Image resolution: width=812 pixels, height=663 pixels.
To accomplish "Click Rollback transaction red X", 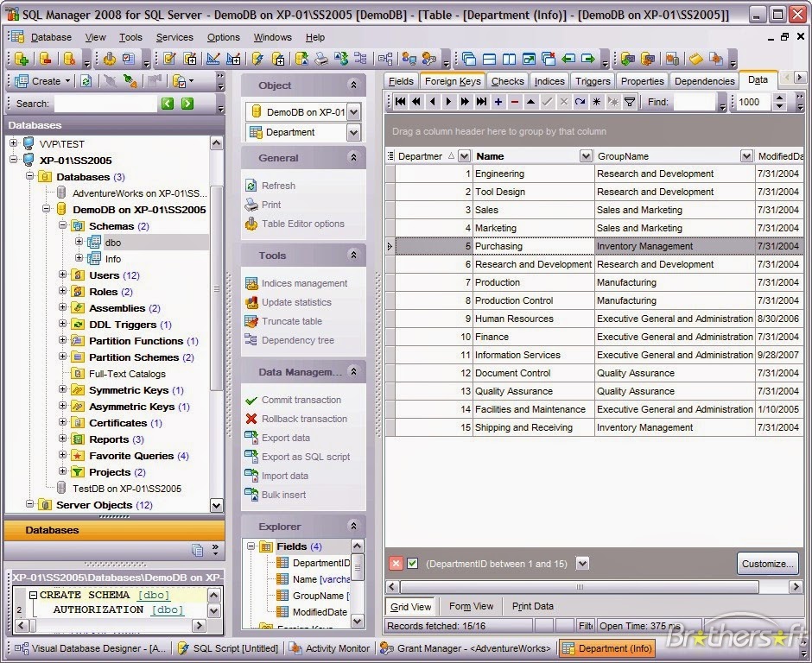I will point(251,419).
